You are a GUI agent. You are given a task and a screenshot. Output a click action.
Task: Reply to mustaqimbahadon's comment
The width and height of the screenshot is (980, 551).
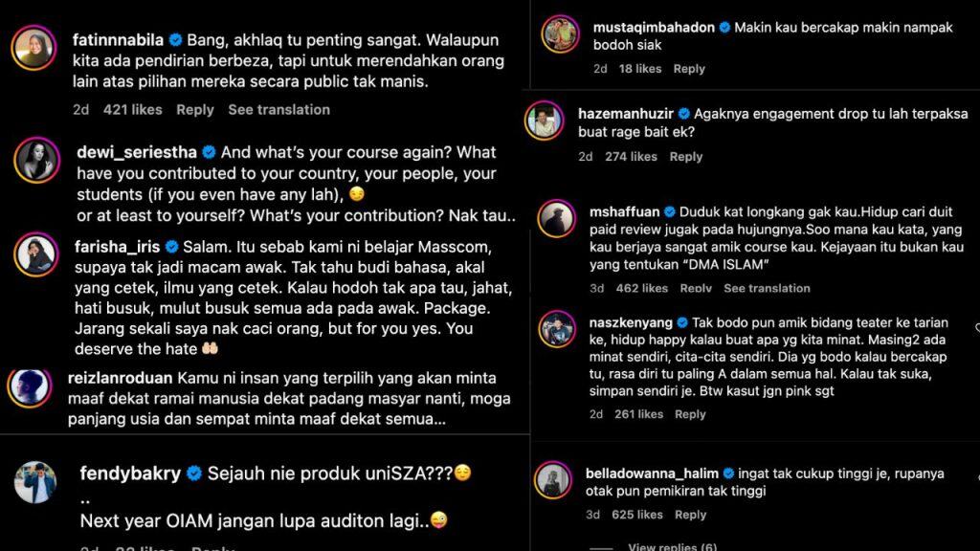pos(689,69)
